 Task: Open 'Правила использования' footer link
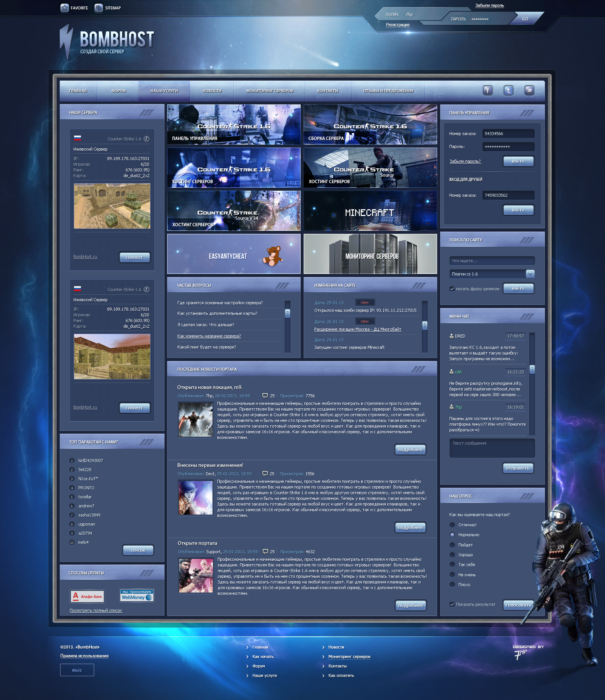[x=84, y=656]
